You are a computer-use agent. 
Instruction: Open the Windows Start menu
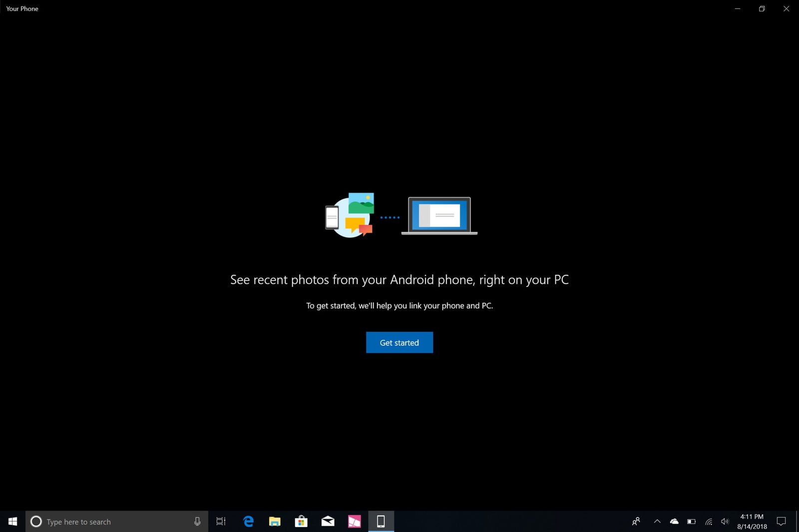point(12,522)
